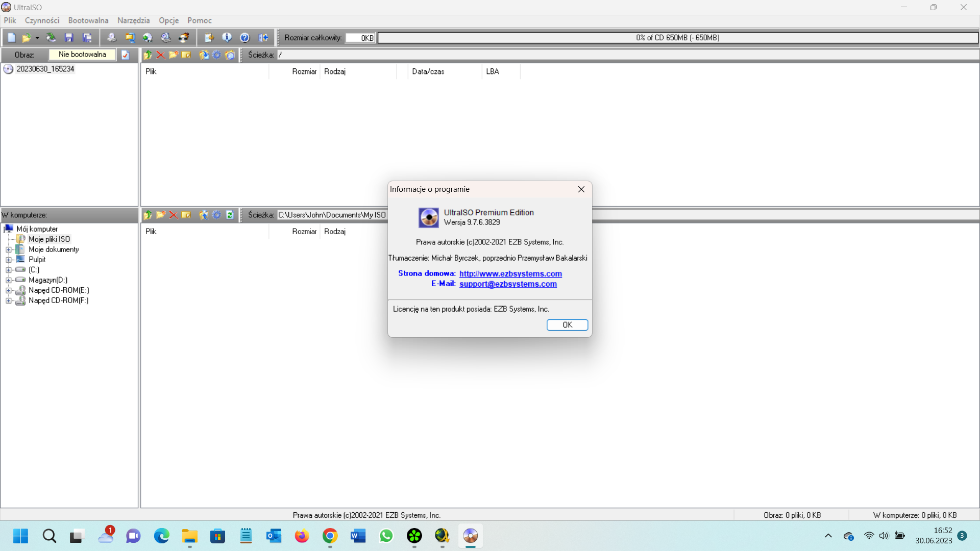Select Mój komputer in the local tree

pos(37,229)
